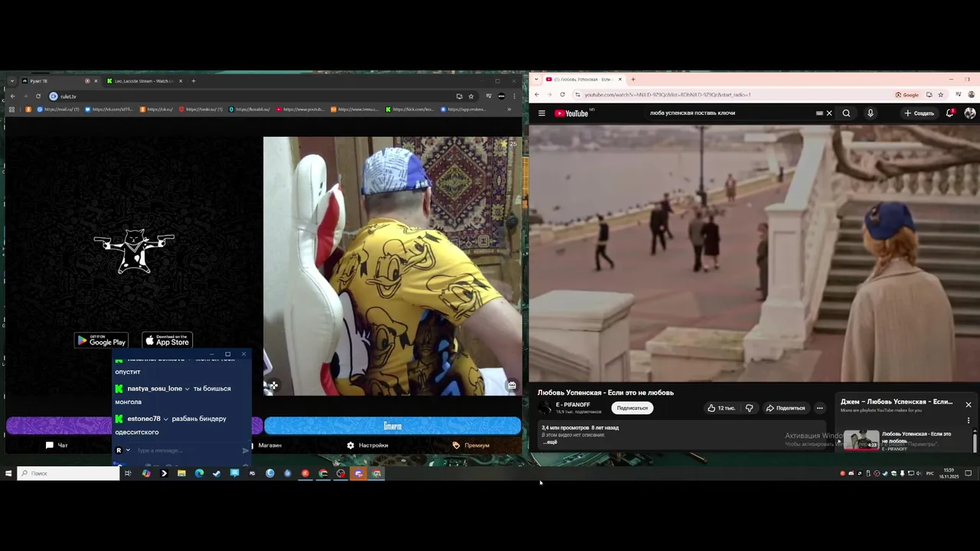
Task: Click the Windows taskbar Поиск search box
Action: click(x=69, y=474)
